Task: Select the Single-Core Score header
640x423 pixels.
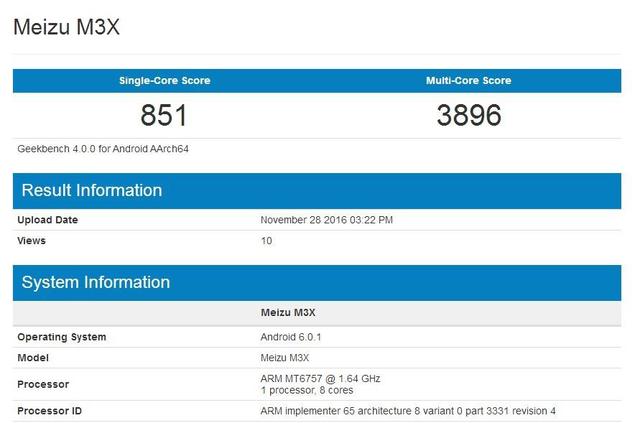Action: click(x=164, y=80)
